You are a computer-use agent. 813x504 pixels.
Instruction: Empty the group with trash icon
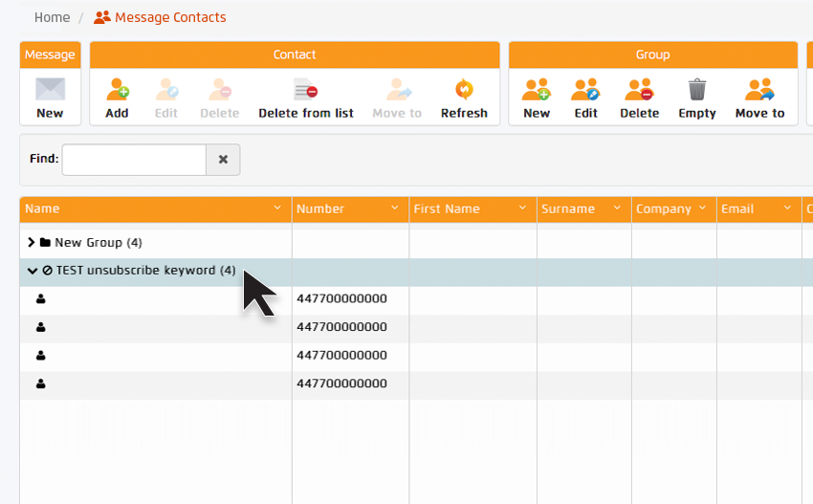pos(697,91)
